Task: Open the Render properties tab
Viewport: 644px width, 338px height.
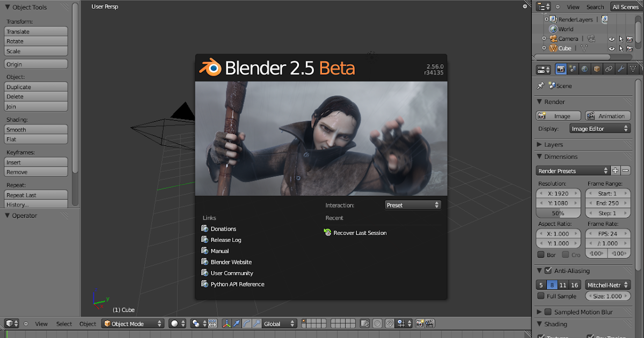Action: click(x=561, y=69)
